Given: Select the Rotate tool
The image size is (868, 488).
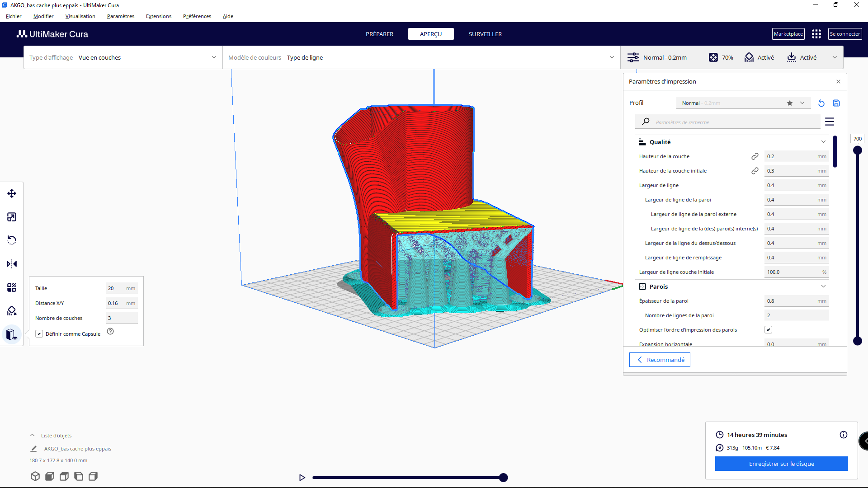Looking at the screenshot, I should coord(12,240).
